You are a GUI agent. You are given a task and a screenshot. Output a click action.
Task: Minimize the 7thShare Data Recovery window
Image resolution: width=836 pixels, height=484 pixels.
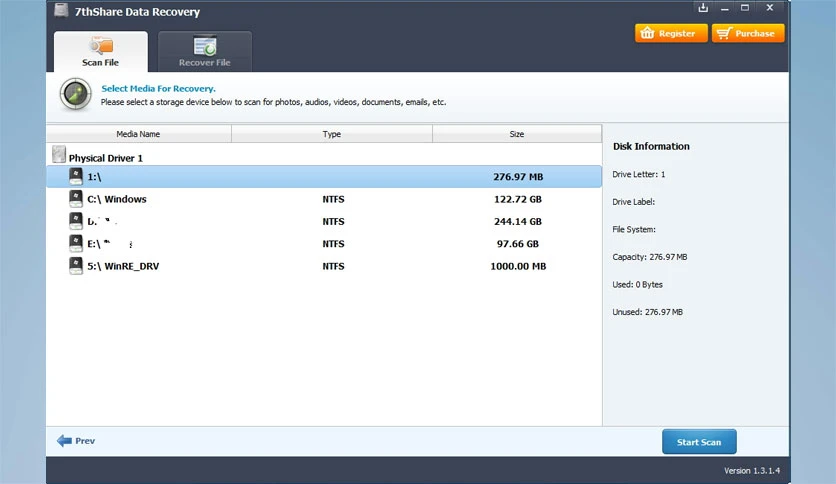pyautogui.click(x=725, y=8)
